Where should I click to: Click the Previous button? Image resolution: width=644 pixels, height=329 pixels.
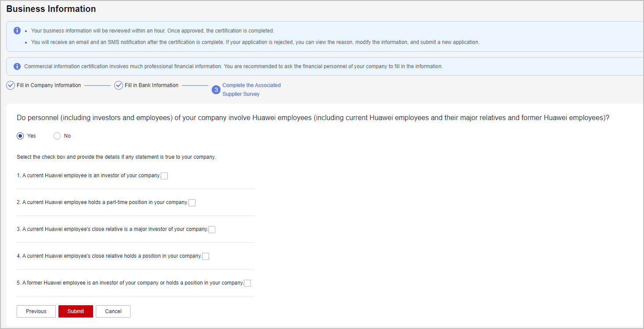coord(36,311)
